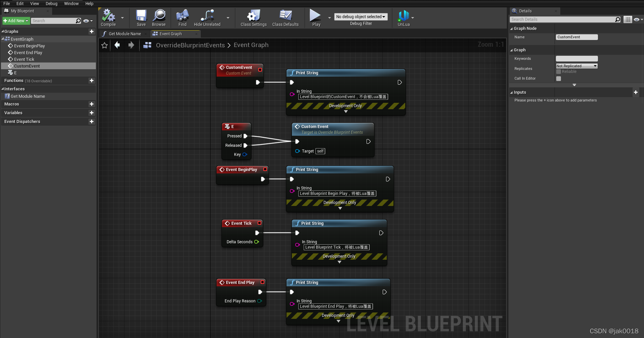644x338 pixels.
Task: Add a new variable with plus icon
Action: click(91, 113)
